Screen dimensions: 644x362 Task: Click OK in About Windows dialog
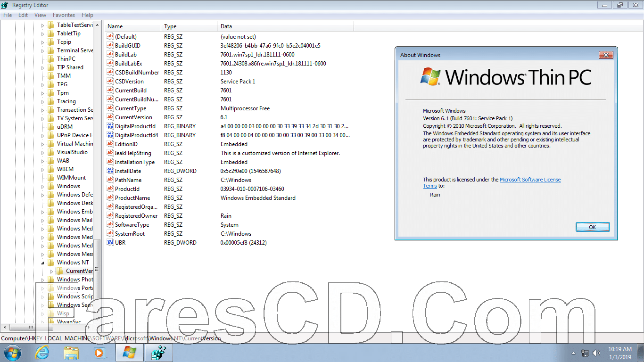point(593,227)
